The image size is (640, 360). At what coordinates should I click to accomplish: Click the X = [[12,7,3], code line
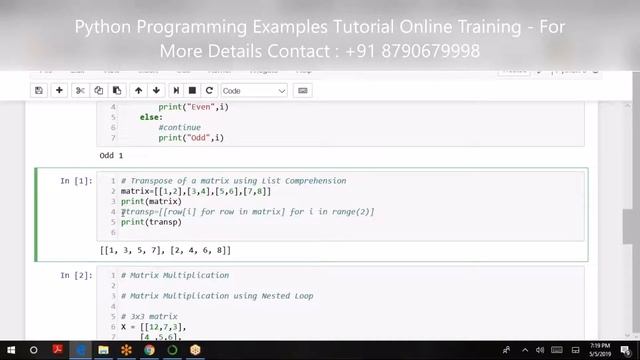(x=153, y=327)
